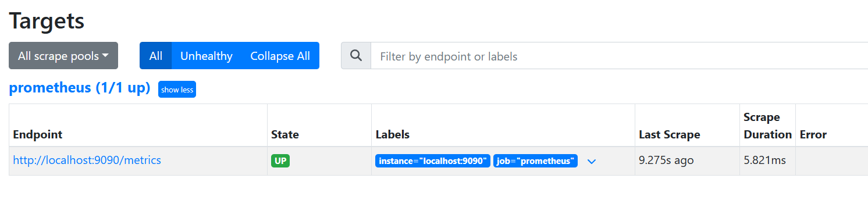Click the job="prometheus" label badge
This screenshot has width=868, height=214.
click(535, 161)
